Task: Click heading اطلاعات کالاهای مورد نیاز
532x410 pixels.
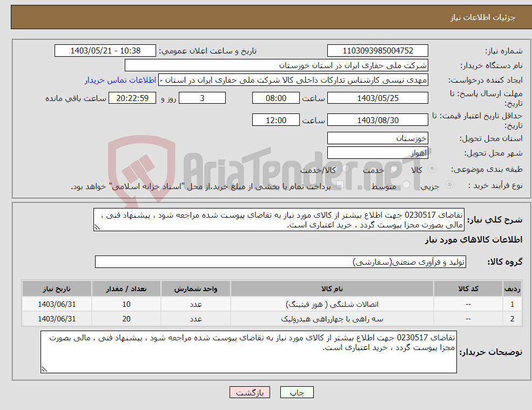Action: 473,240
